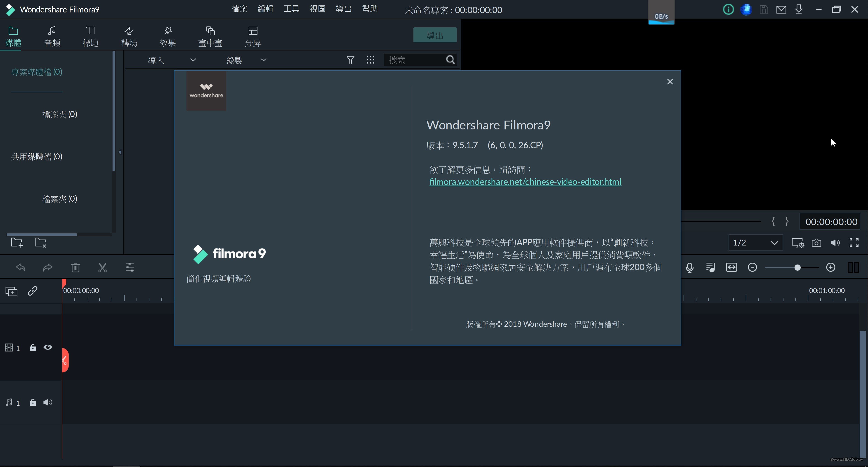Image resolution: width=868 pixels, height=467 pixels.
Task: Open grid view options icon in media panel
Action: (x=370, y=60)
